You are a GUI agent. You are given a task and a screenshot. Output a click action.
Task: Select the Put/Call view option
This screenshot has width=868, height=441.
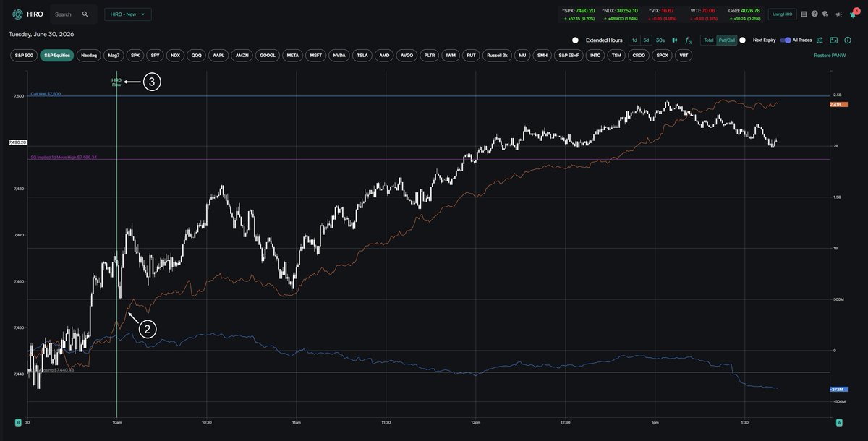pyautogui.click(x=727, y=40)
